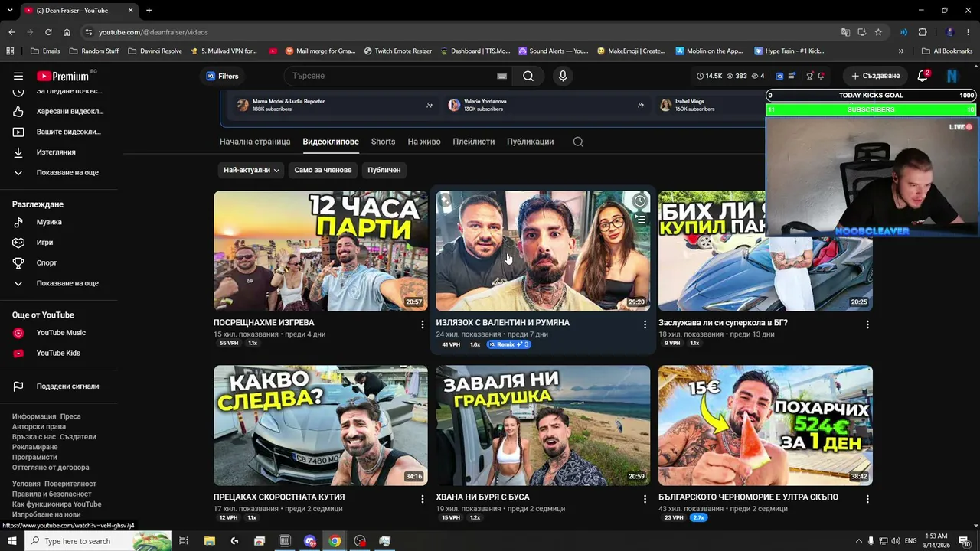Open Спорт in the Разглеждане section

coord(59,263)
